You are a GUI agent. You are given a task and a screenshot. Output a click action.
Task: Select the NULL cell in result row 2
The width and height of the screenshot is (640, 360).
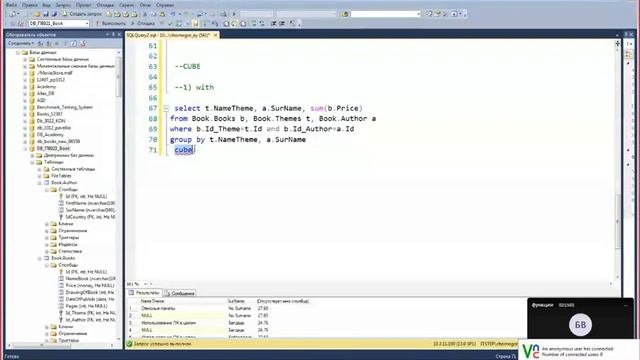[x=182, y=316]
